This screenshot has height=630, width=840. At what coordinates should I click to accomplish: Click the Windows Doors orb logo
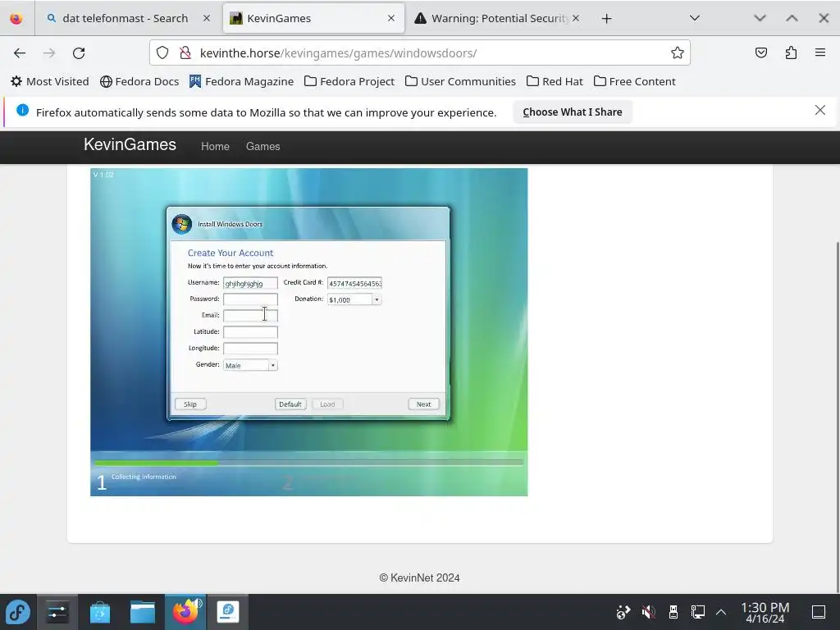pyautogui.click(x=181, y=224)
